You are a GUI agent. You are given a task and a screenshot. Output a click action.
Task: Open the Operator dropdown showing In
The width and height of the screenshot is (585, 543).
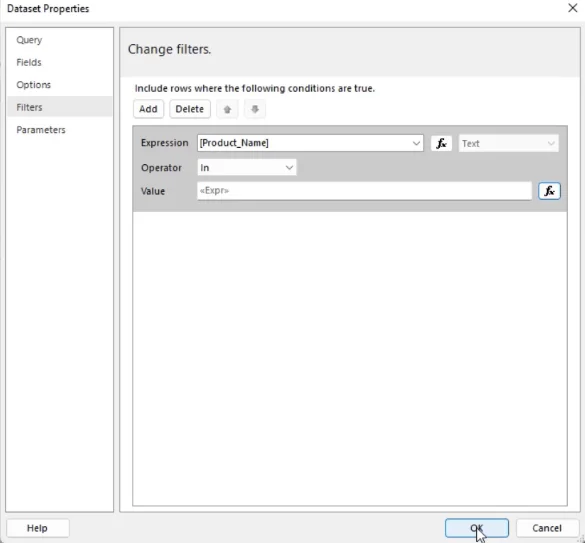tap(247, 168)
